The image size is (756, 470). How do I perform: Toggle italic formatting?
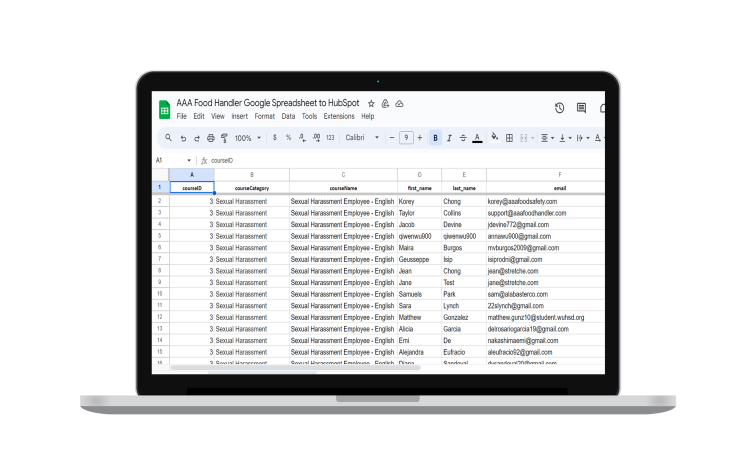pos(449,138)
